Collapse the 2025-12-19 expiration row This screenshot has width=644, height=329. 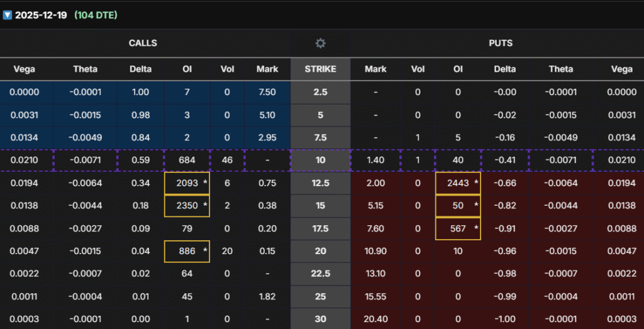tap(8, 14)
